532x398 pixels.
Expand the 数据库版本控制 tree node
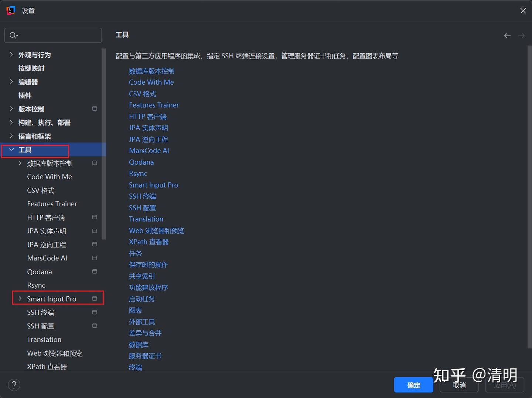(x=20, y=163)
